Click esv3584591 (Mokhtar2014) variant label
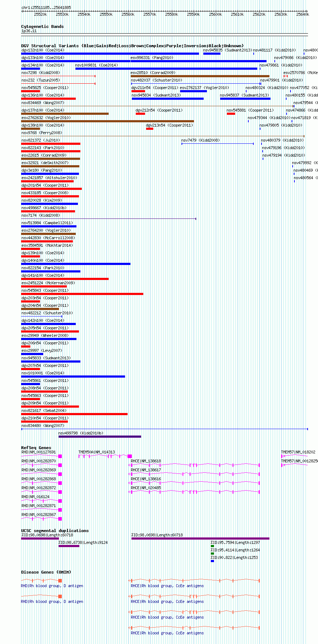318x644 pixels. click(47, 245)
